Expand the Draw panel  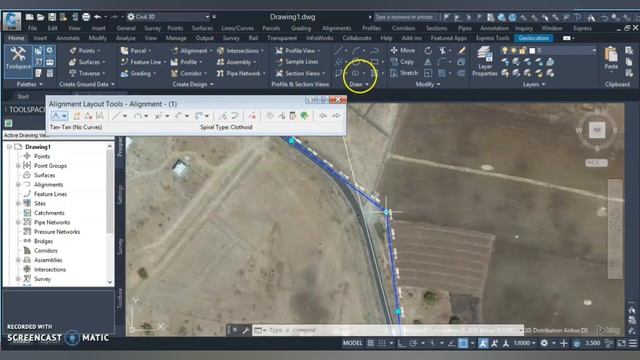coord(359,84)
